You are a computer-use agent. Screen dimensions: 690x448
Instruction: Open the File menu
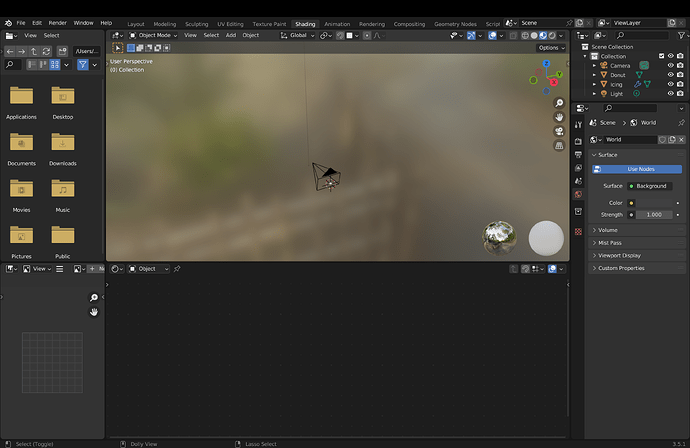point(21,23)
